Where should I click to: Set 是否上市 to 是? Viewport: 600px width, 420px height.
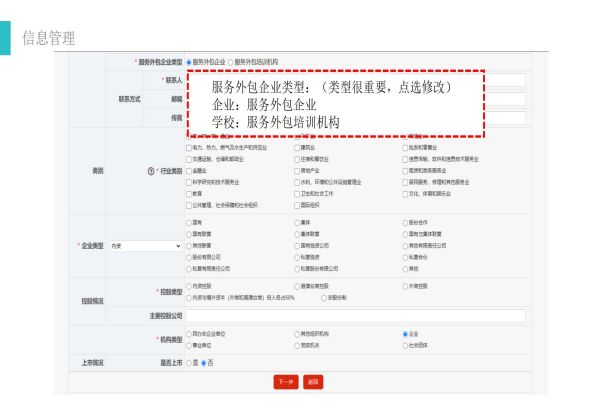190,362
